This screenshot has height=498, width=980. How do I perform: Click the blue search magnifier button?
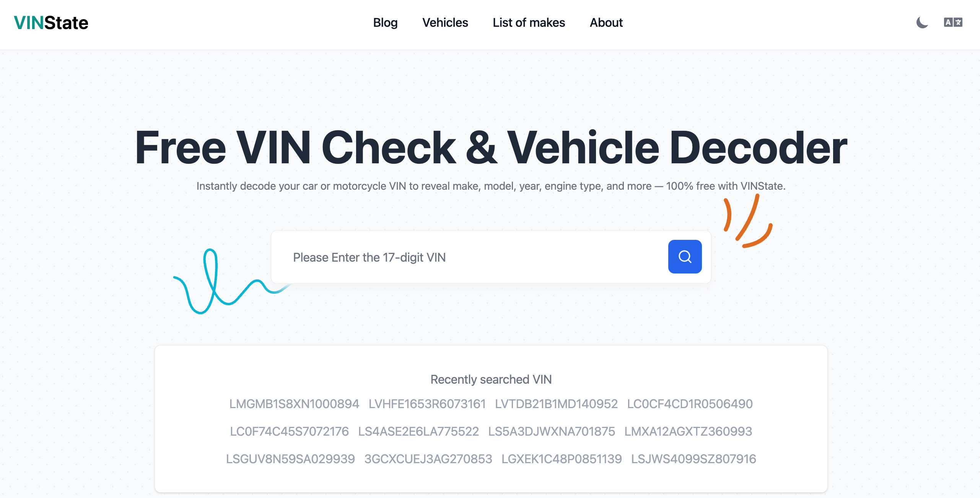[685, 257]
